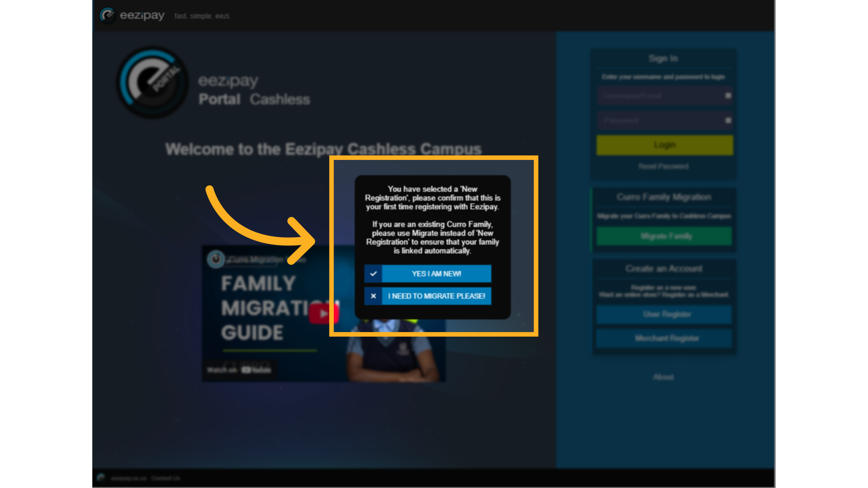This screenshot has height=488, width=868.
Task: Open the Contact Us footer link
Action: point(165,478)
